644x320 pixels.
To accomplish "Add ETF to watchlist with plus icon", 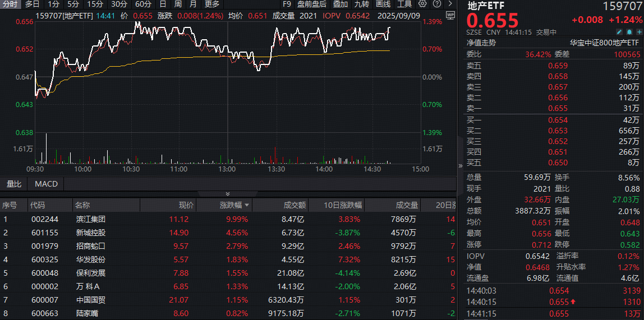I will point(639,32).
